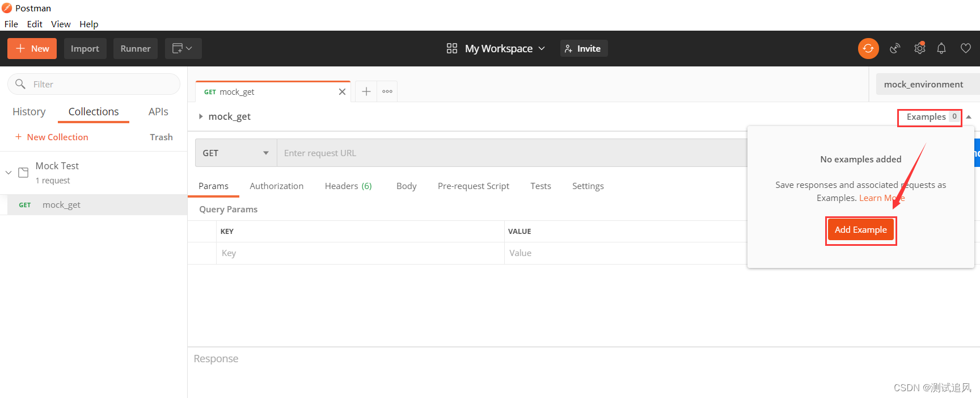Open the Trash link
980x398 pixels.
point(161,137)
